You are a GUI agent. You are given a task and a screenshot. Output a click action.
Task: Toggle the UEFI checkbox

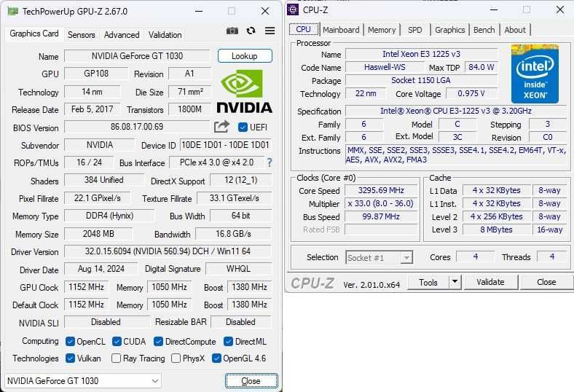[x=243, y=127]
